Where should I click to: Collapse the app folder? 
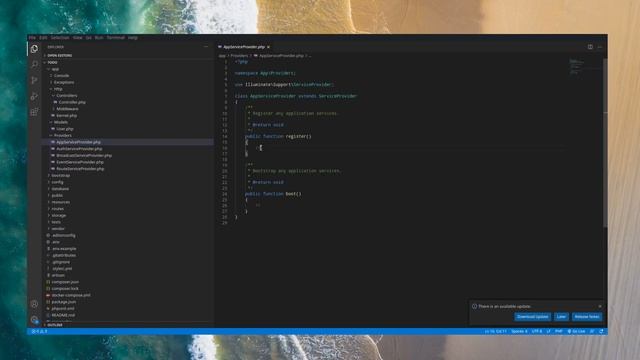55,69
